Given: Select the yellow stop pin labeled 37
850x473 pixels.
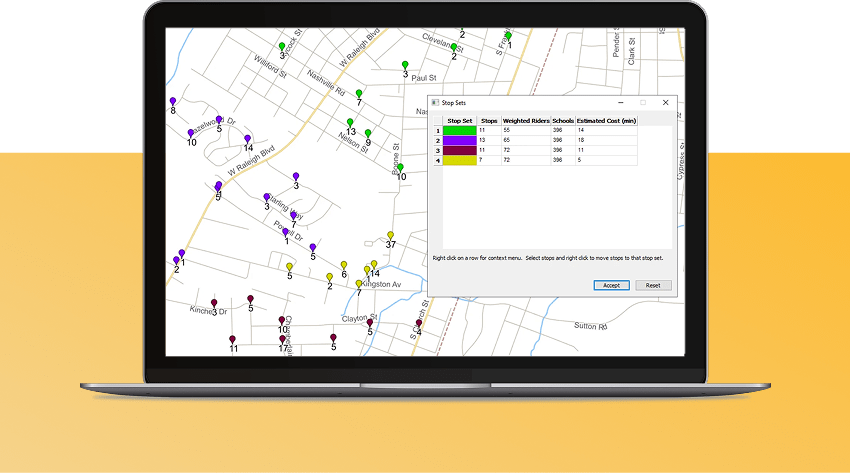Looking at the screenshot, I should [x=391, y=236].
